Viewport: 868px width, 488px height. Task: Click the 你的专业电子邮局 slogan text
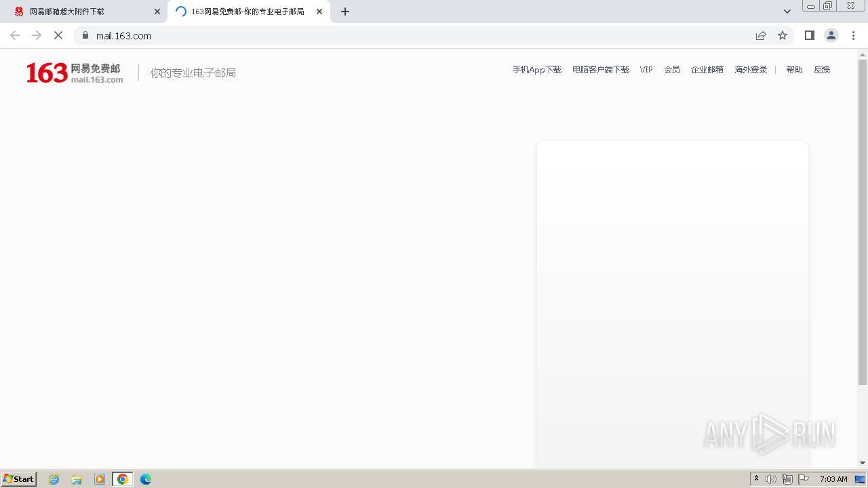[193, 73]
